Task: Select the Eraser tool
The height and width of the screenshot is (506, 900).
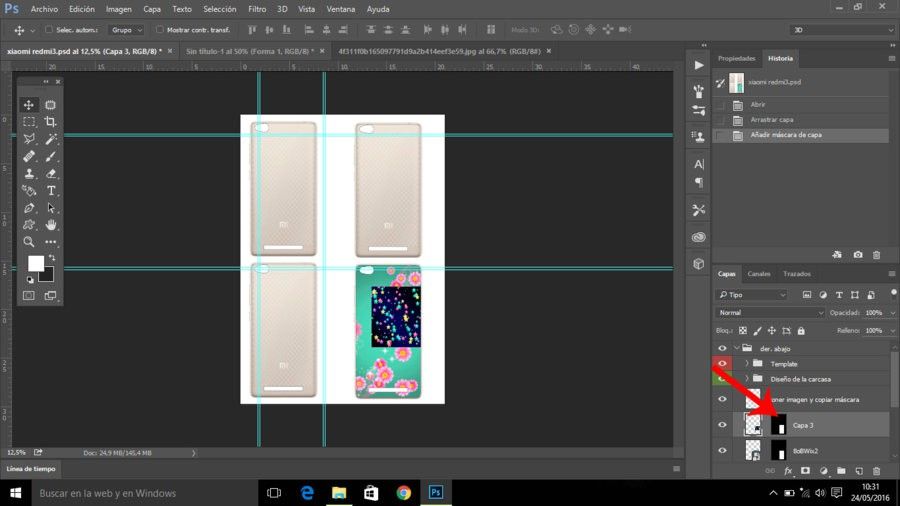Action: (x=51, y=173)
